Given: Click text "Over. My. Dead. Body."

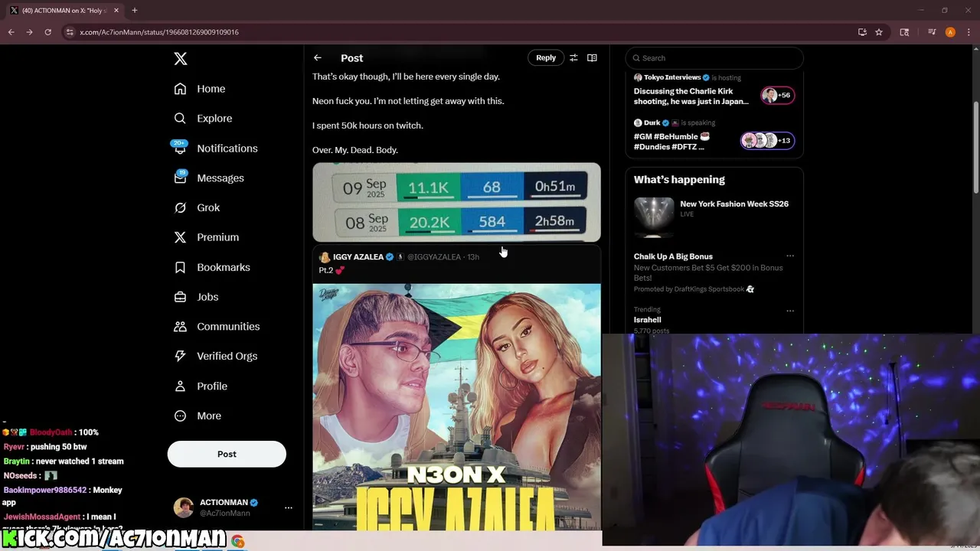Looking at the screenshot, I should (x=355, y=150).
